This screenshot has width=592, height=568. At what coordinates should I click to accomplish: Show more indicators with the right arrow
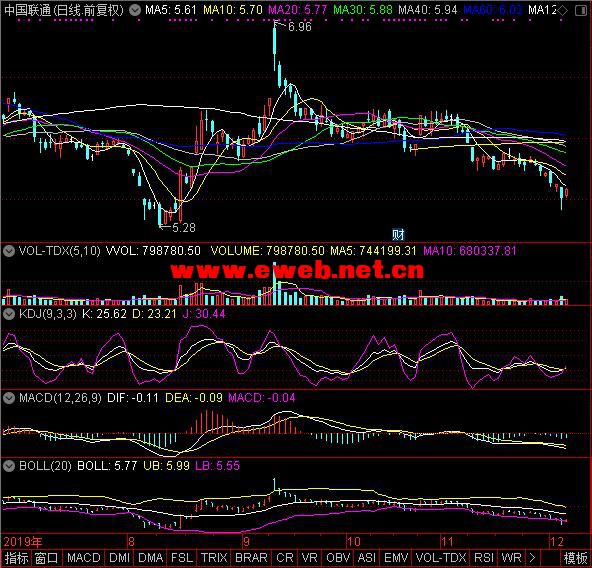pos(532,558)
